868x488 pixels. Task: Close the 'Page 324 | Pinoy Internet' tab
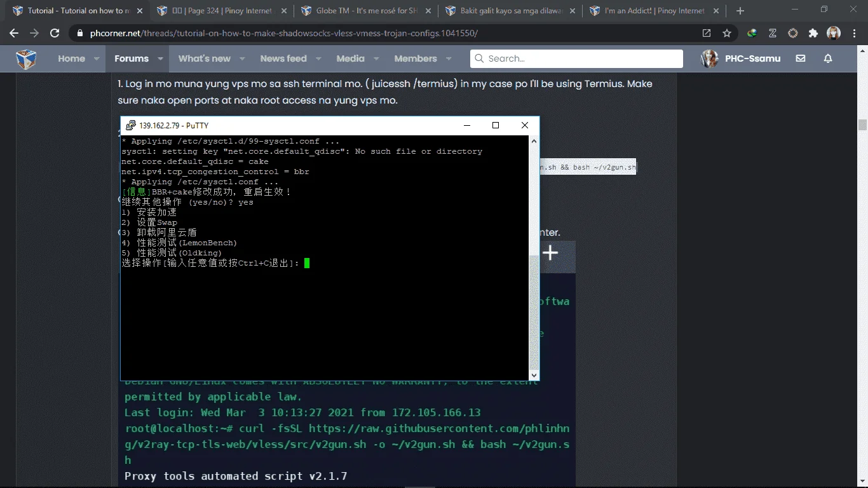point(283,11)
